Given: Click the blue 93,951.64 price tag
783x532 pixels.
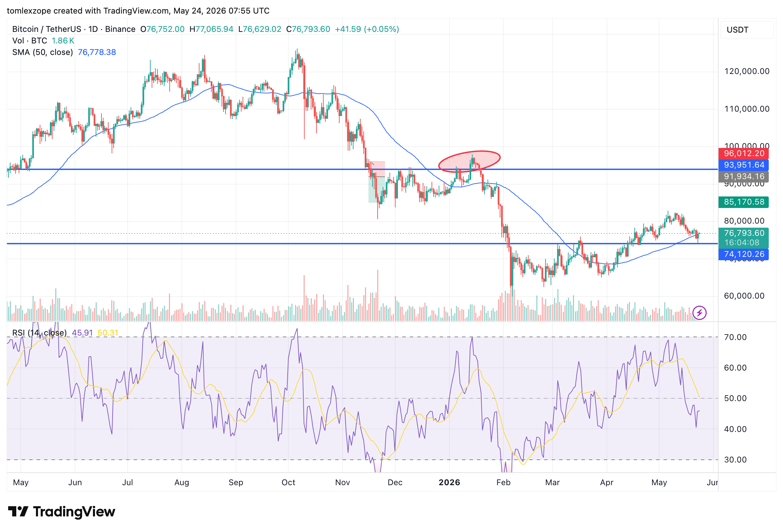Looking at the screenshot, I should pos(744,165).
